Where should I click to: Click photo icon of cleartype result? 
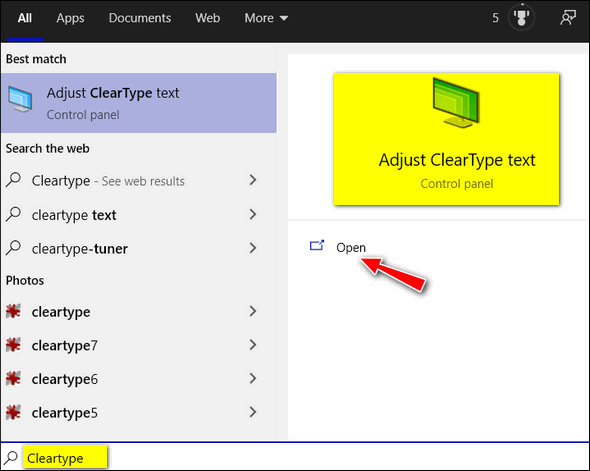tap(13, 311)
